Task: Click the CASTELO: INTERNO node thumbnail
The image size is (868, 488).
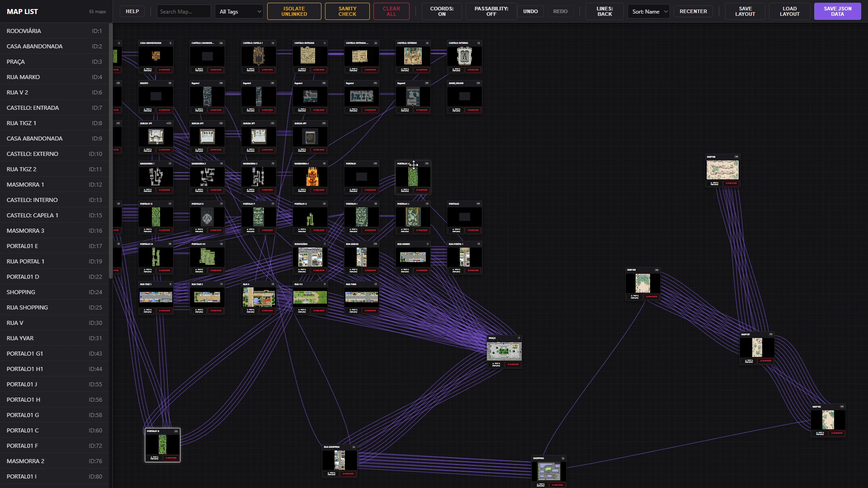Action: pos(464,56)
